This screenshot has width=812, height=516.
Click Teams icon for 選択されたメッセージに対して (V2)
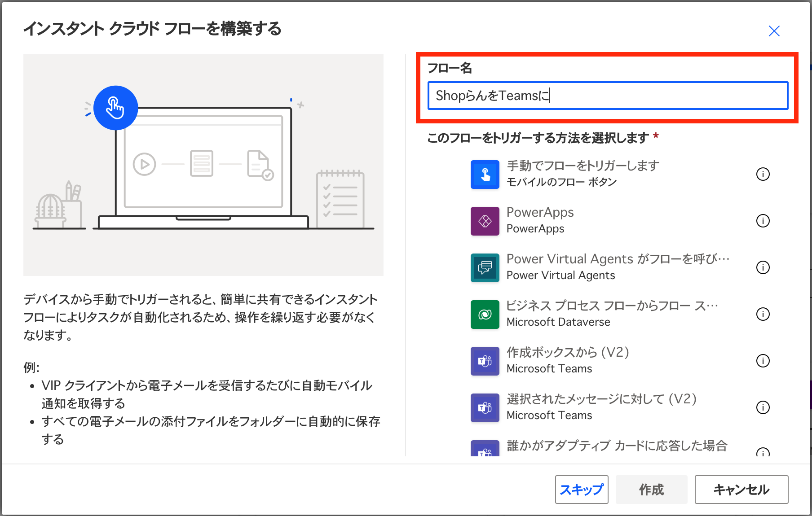pos(485,408)
